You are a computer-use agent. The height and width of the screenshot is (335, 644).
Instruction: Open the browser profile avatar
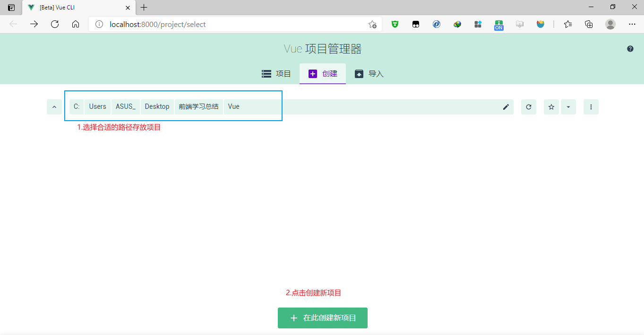[x=610, y=24]
